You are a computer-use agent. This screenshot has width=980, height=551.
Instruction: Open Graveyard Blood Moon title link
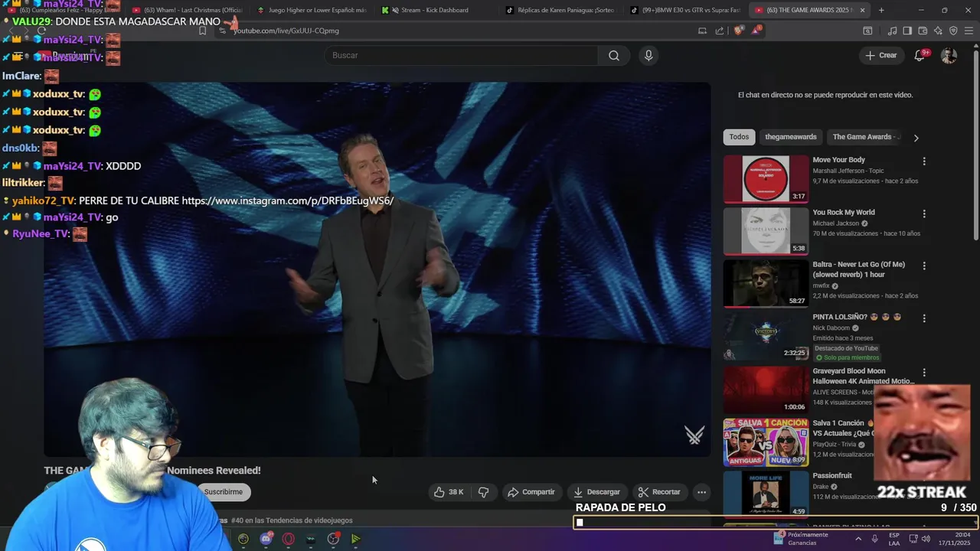pyautogui.click(x=864, y=376)
